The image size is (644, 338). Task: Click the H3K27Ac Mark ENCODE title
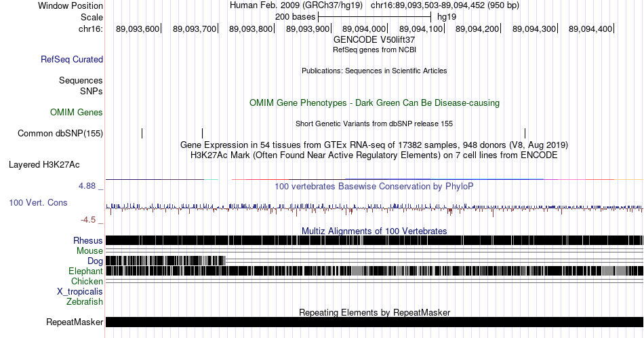tap(374, 155)
